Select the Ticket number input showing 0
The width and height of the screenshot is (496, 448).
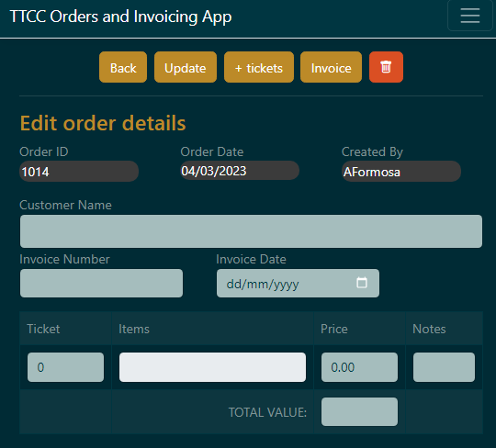point(65,367)
